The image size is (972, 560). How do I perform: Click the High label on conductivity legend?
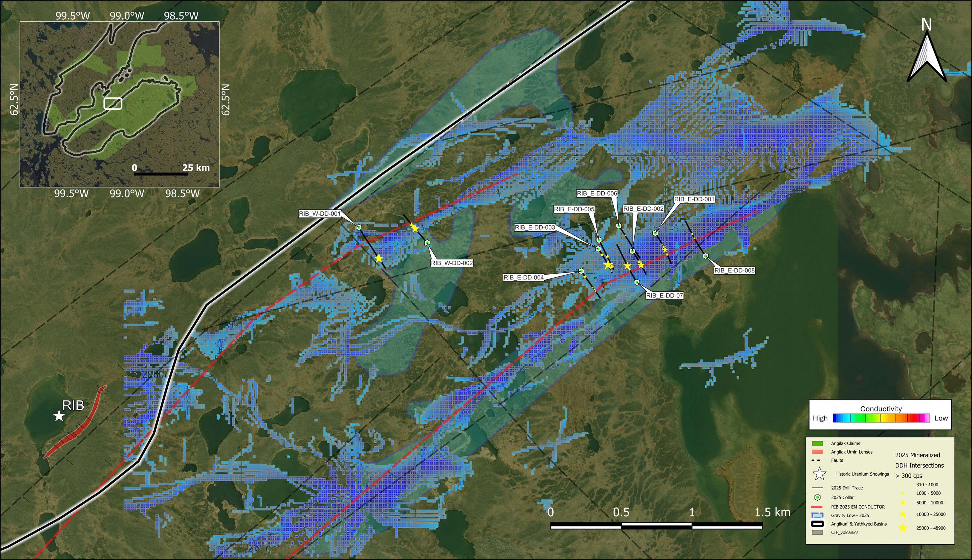[820, 418]
